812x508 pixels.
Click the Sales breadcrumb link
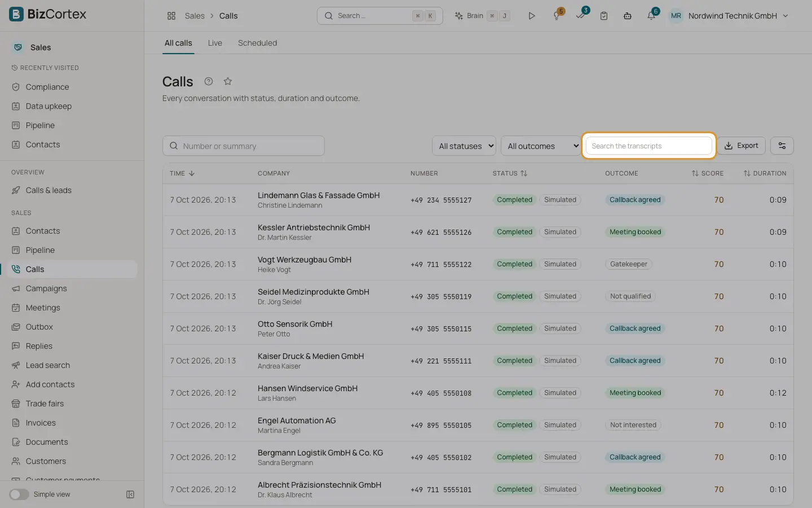tap(195, 16)
